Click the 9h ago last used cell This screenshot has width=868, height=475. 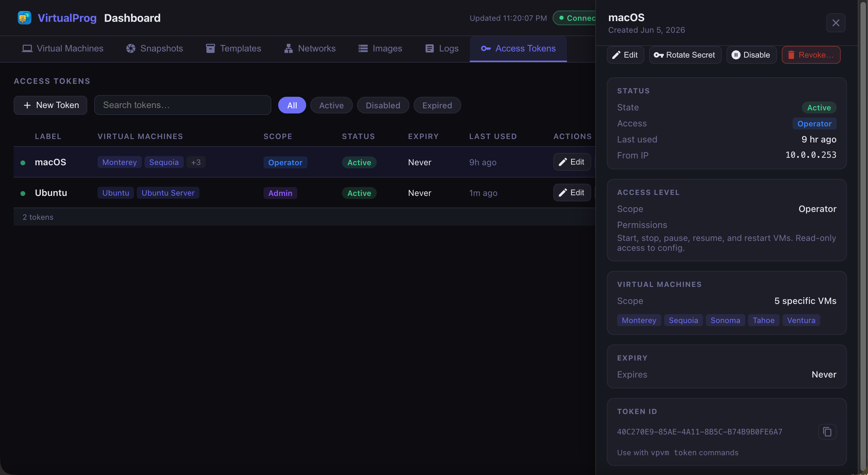483,162
